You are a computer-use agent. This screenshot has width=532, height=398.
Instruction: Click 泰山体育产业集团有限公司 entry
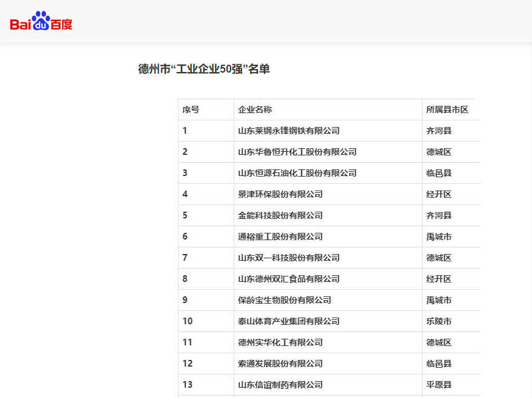coord(289,321)
